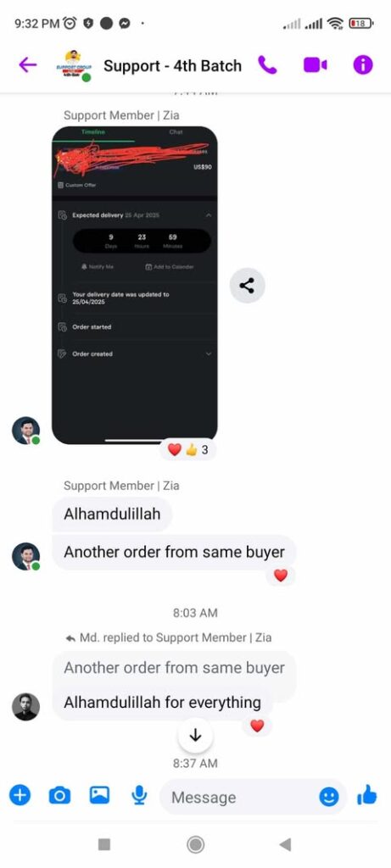Tap the share icon beside the screenshot
Viewport: 391px width, 868px height.
pos(247,286)
